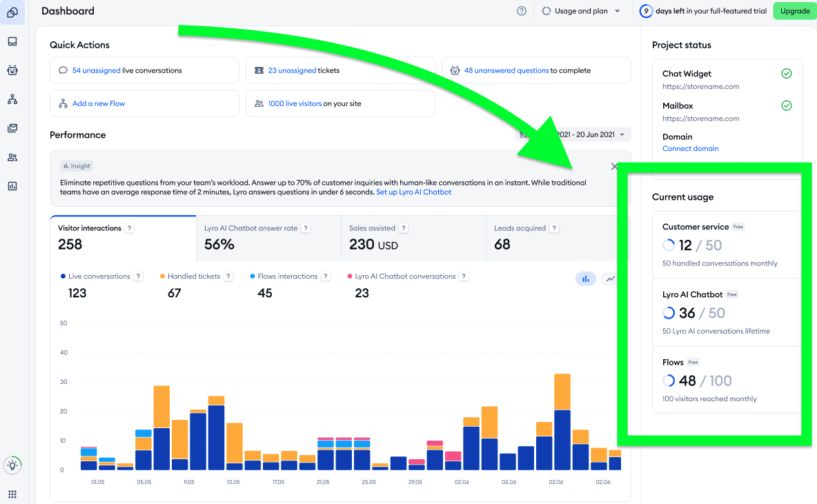817x504 pixels.
Task: Click the Upgrade button
Action: tap(795, 11)
